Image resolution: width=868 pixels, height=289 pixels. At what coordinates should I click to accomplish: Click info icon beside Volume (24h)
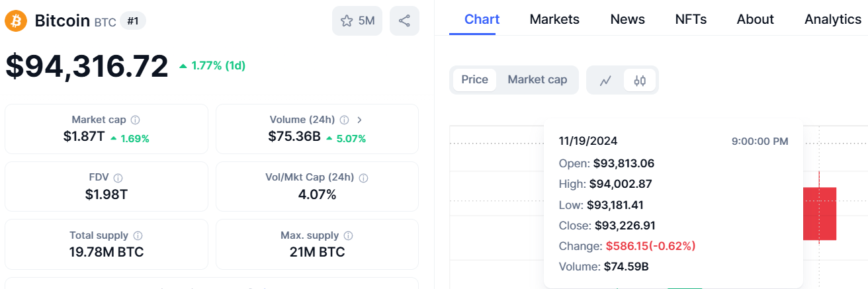pos(344,120)
